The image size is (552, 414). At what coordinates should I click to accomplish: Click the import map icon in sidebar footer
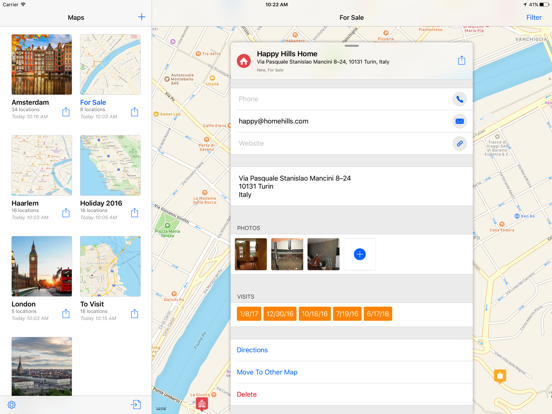click(x=136, y=404)
